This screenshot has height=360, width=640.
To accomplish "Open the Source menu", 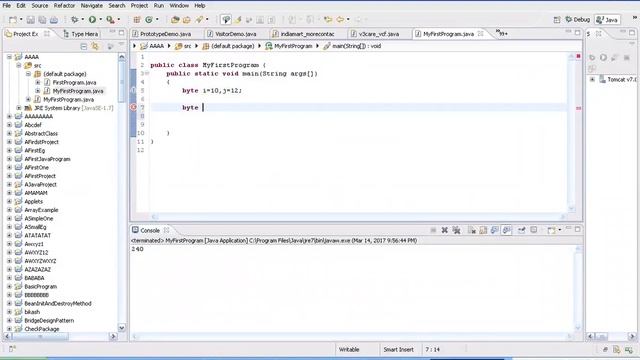I will pos(40,6).
